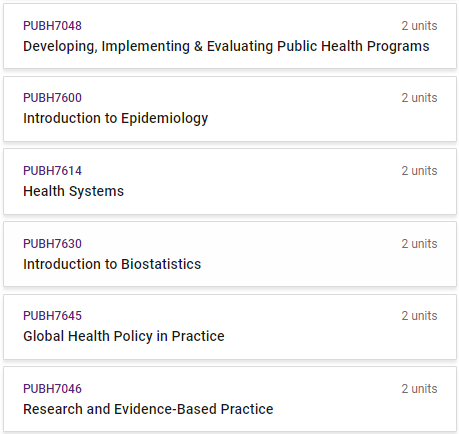
Task: Click the Health Systems course title
Action: [x=73, y=192]
